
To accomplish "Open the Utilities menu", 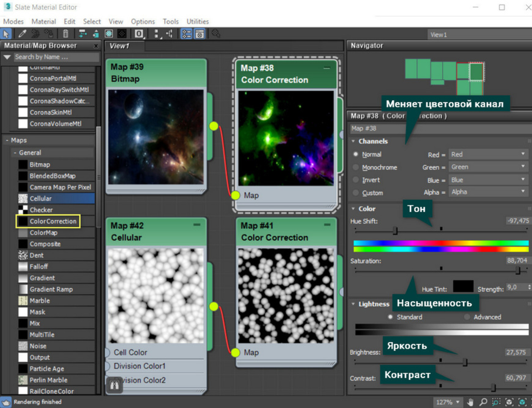I will coord(197,22).
